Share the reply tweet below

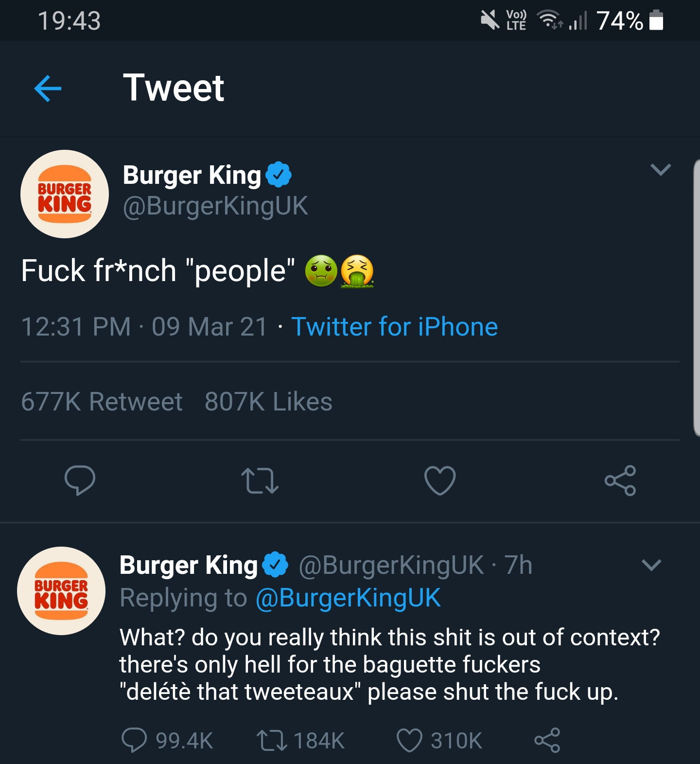(x=547, y=740)
